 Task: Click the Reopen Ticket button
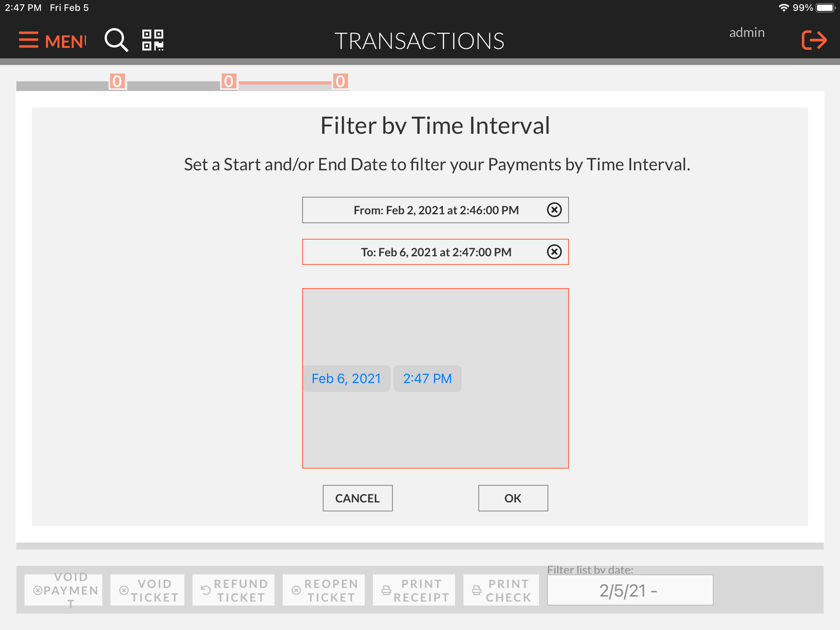(324, 590)
